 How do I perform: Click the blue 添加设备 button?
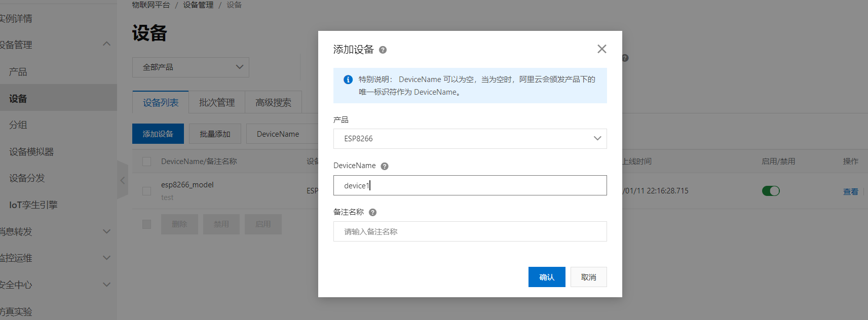tap(158, 134)
